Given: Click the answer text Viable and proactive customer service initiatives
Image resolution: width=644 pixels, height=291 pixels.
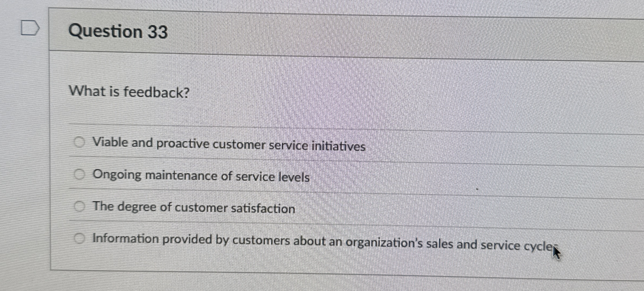Looking at the screenshot, I should point(228,145).
